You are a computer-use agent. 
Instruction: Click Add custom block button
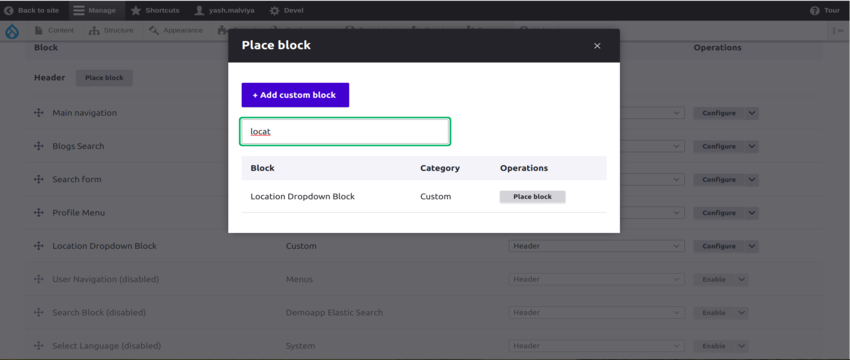tap(295, 95)
